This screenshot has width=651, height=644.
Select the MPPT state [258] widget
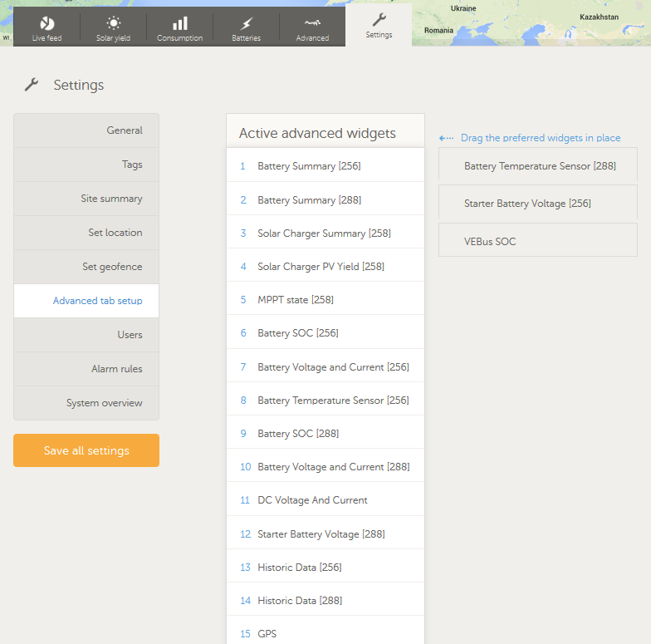click(x=325, y=300)
